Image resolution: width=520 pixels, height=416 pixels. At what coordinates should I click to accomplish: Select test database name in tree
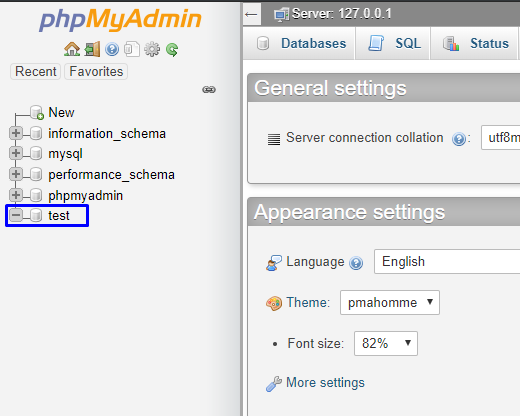[59, 216]
